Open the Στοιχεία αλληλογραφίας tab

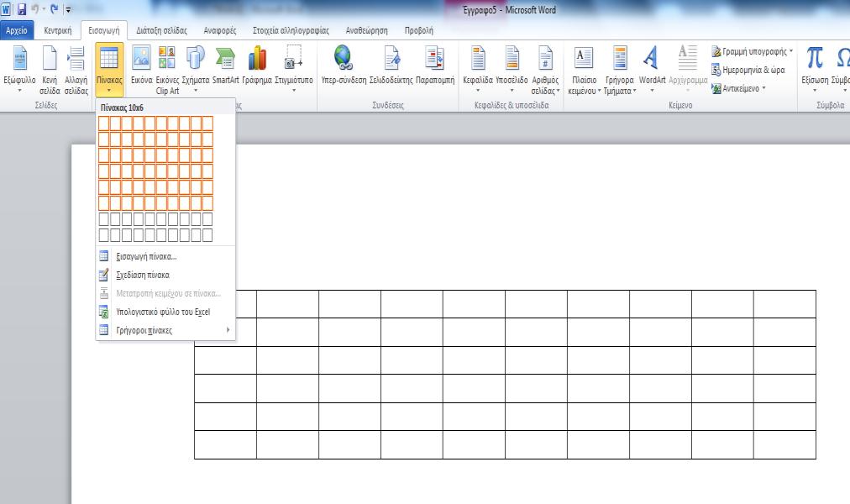[x=291, y=30]
